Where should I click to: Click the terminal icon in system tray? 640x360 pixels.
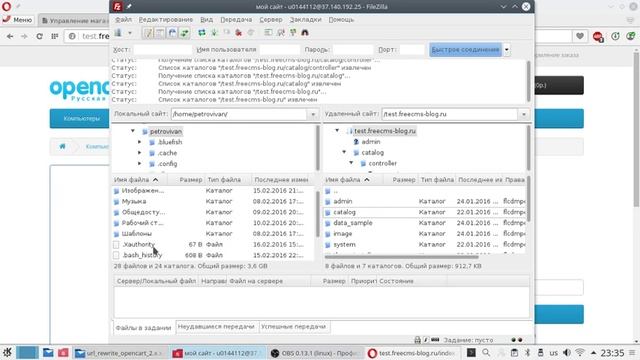pyautogui.click(x=471, y=352)
